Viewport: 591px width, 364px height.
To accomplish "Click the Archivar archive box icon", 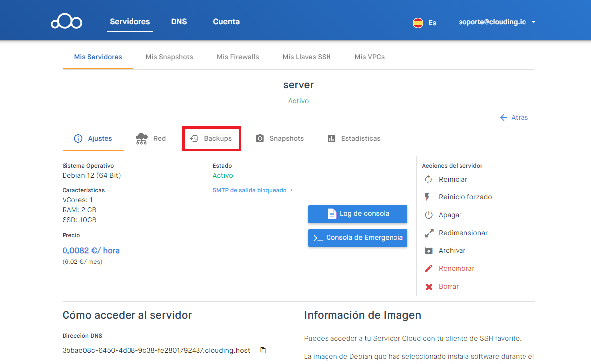I will [x=429, y=251].
